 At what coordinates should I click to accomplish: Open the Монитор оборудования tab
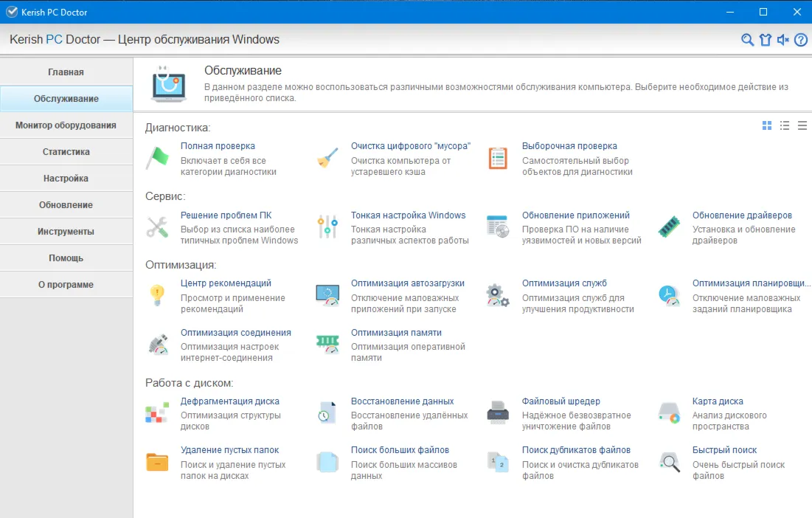pyautogui.click(x=66, y=125)
